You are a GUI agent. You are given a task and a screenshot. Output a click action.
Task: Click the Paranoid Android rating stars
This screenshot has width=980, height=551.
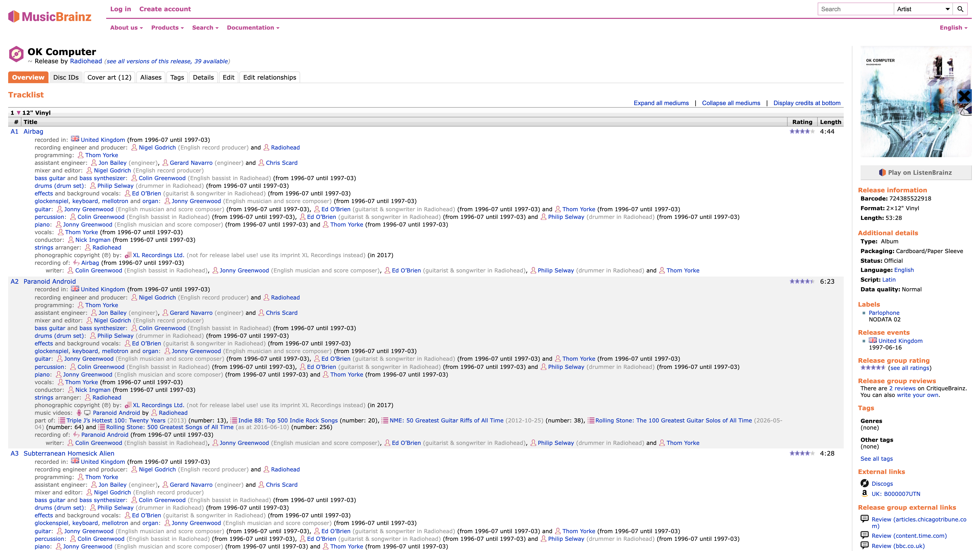(x=802, y=281)
